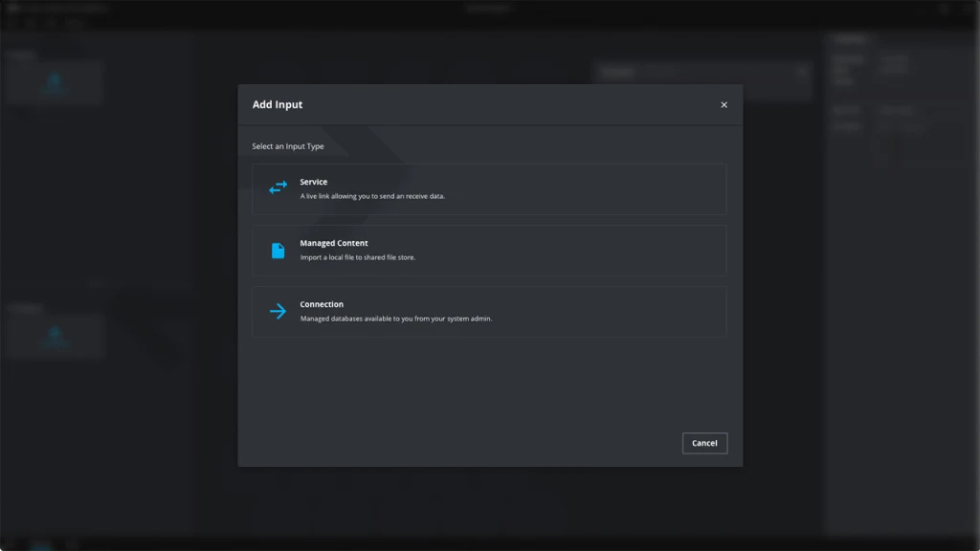Click the Managed Content file icon
This screenshot has height=551, width=980.
coord(278,251)
